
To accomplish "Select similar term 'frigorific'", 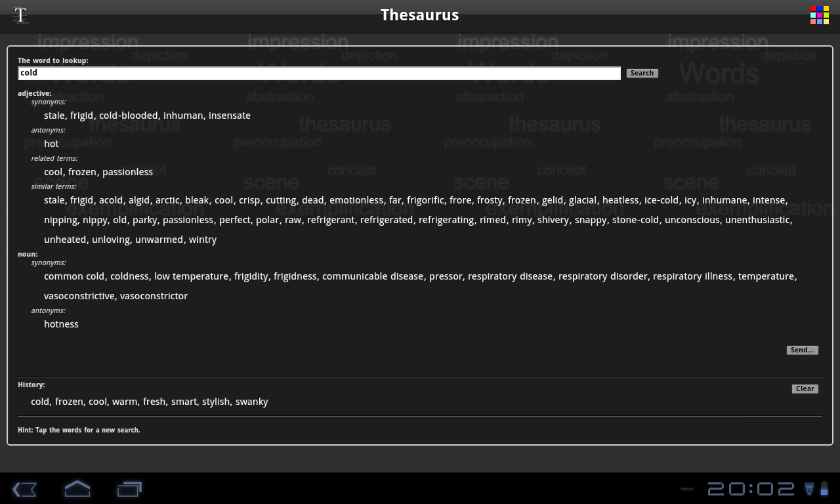I will point(425,200).
